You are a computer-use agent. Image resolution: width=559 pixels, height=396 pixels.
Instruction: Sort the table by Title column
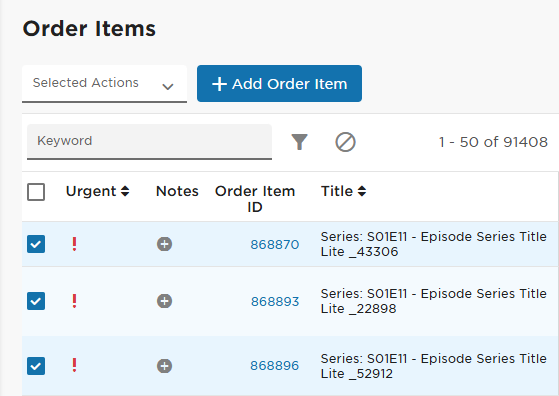point(343,191)
